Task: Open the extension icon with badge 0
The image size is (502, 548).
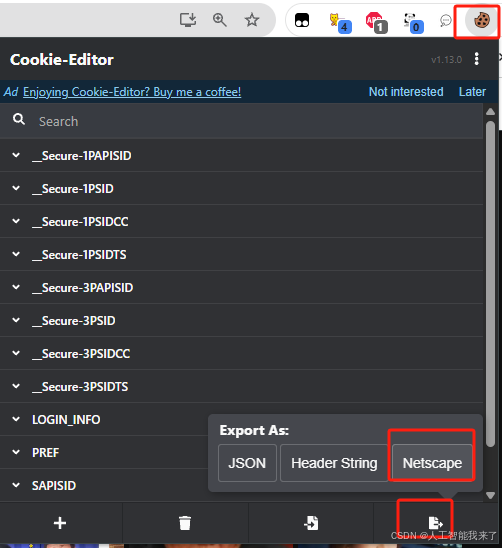Action: 413,22
